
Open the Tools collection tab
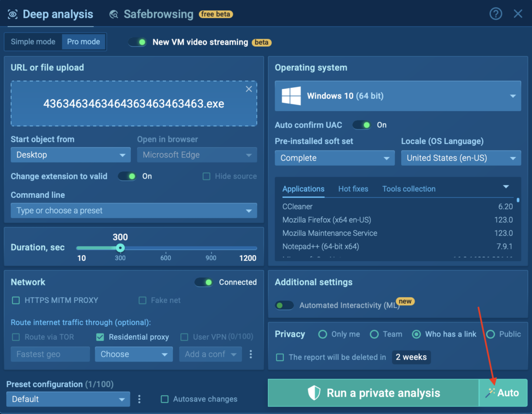coord(408,189)
